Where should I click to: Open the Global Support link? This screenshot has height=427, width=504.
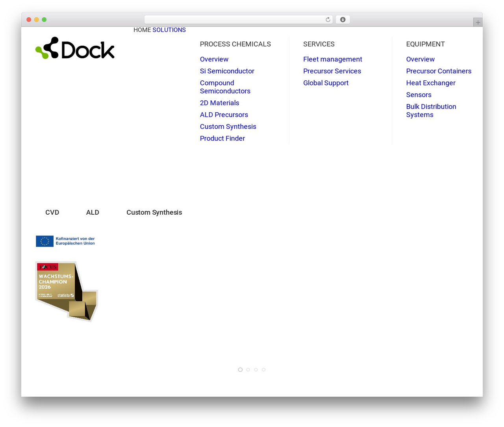pos(326,83)
